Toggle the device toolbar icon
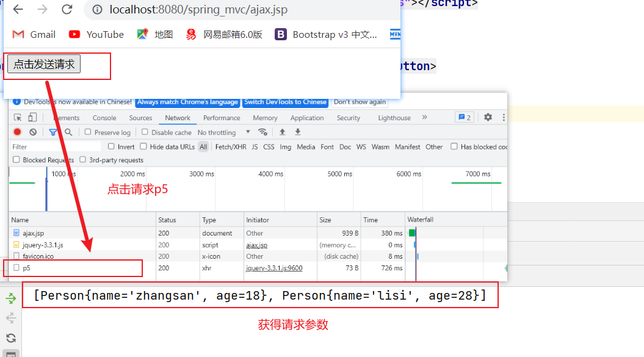Image resolution: width=644 pixels, height=357 pixels. 32,118
